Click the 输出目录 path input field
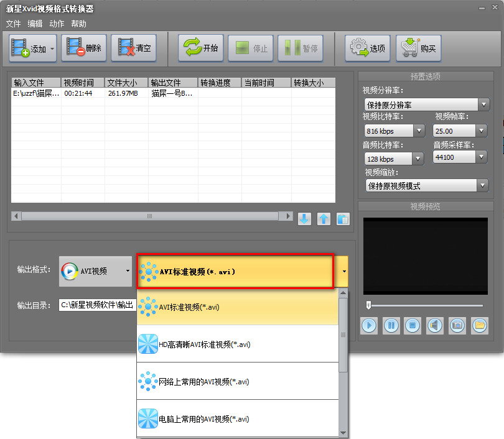Viewport: 504px width, 439px height. [98, 305]
